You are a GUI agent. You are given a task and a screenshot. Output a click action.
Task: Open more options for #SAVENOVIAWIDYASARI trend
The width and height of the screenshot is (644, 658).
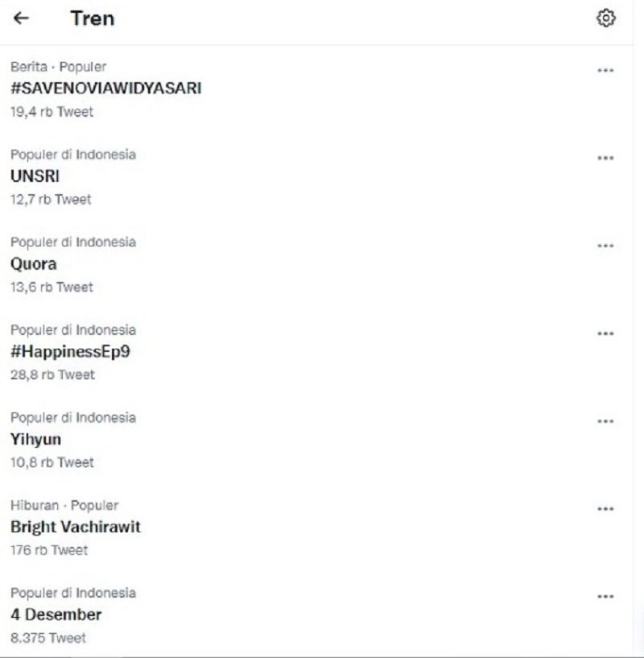(x=605, y=71)
